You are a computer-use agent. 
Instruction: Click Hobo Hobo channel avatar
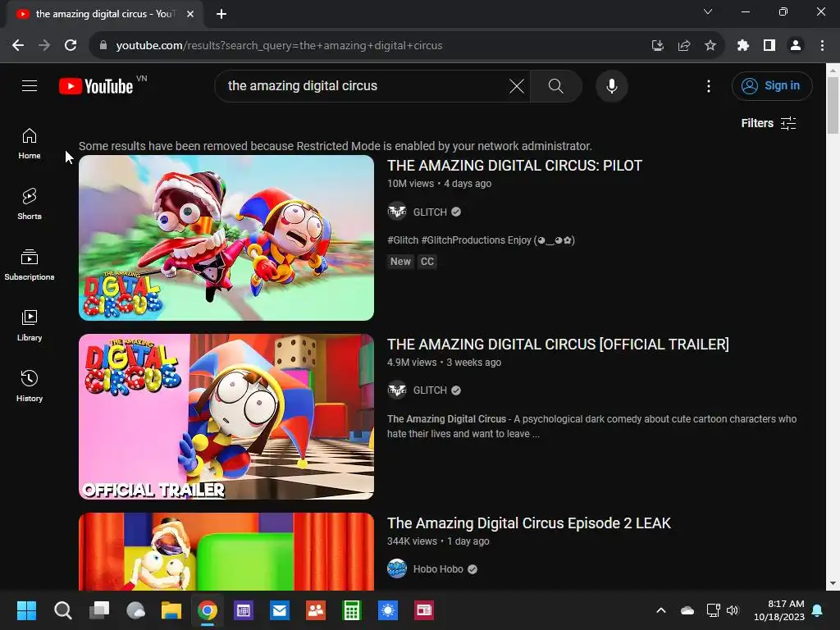397,569
